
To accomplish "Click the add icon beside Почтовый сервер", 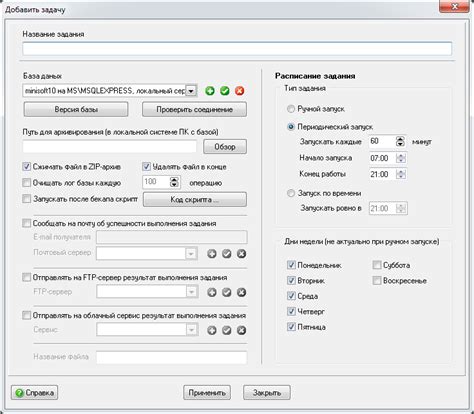I will 212,254.
